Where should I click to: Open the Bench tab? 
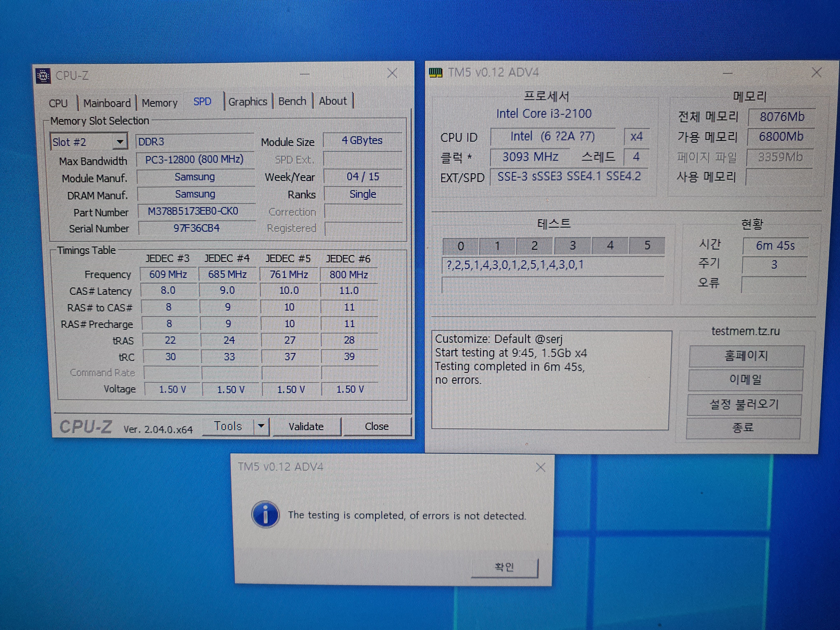pos(292,101)
